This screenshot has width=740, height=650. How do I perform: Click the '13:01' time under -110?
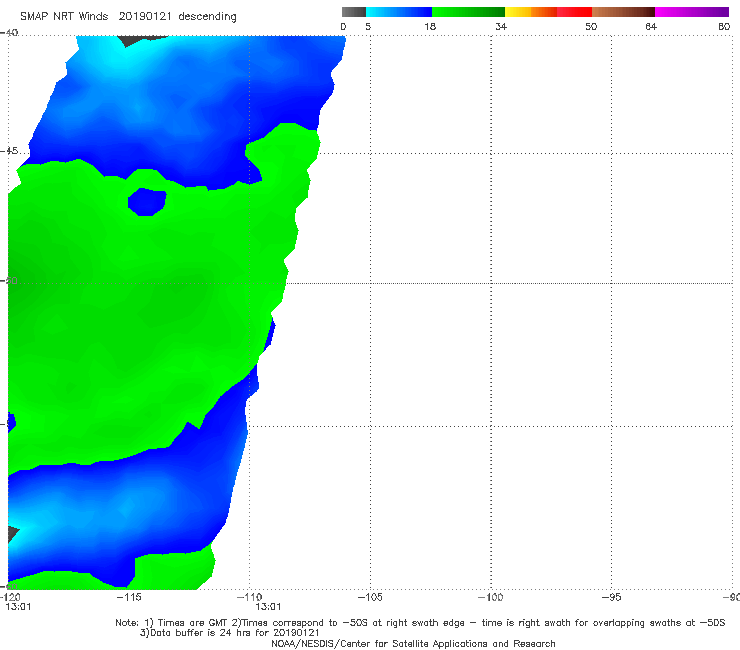[268, 607]
